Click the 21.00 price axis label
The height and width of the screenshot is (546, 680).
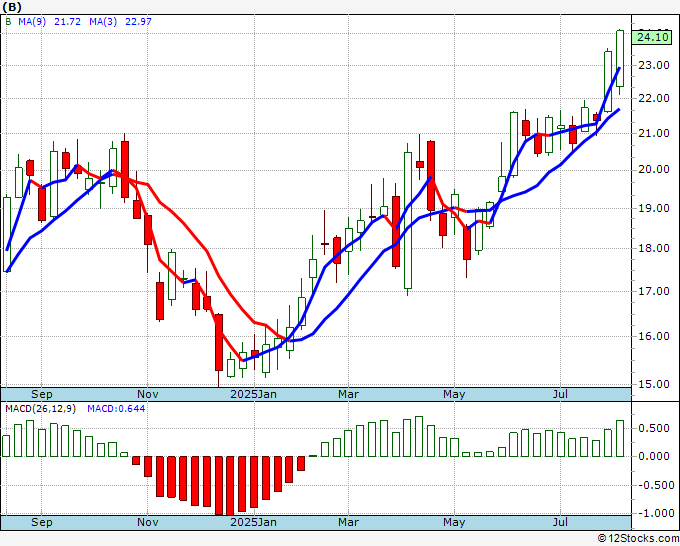(x=654, y=134)
